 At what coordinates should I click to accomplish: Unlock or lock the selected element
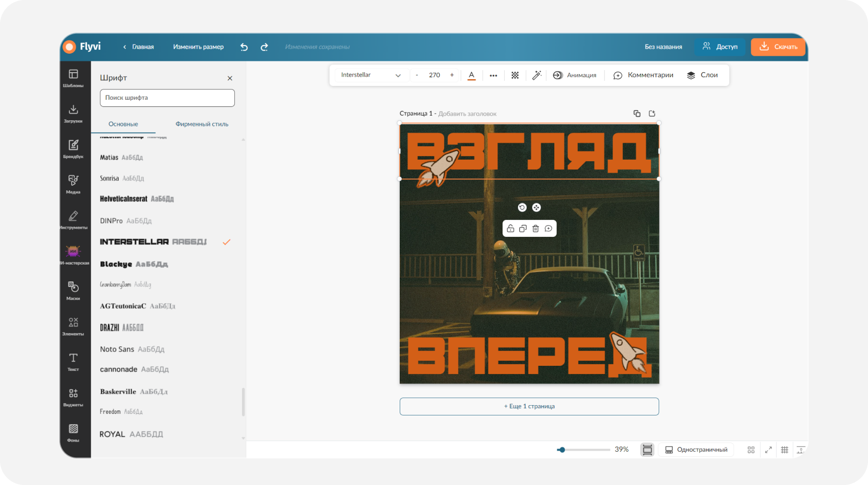[510, 229]
